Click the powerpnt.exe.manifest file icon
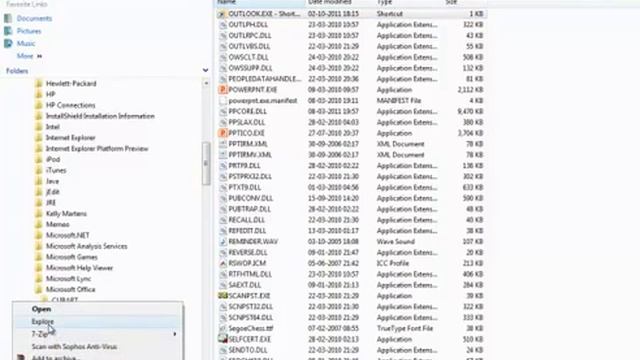 point(222,100)
